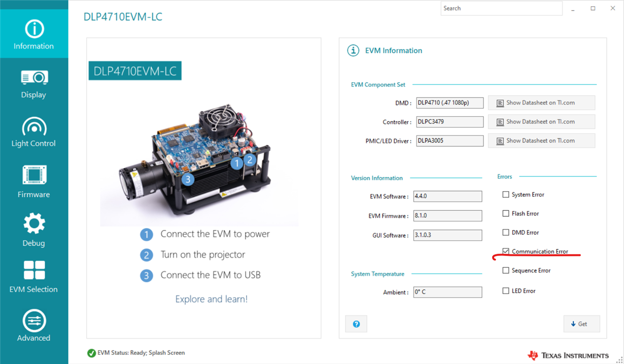Open the Advanced settings page
The width and height of the screenshot is (624, 364).
[x=34, y=326]
